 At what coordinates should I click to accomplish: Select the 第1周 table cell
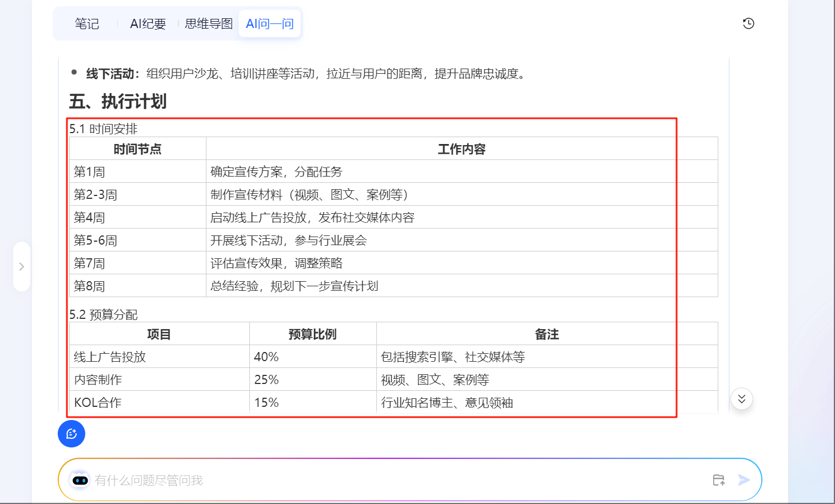coord(90,172)
